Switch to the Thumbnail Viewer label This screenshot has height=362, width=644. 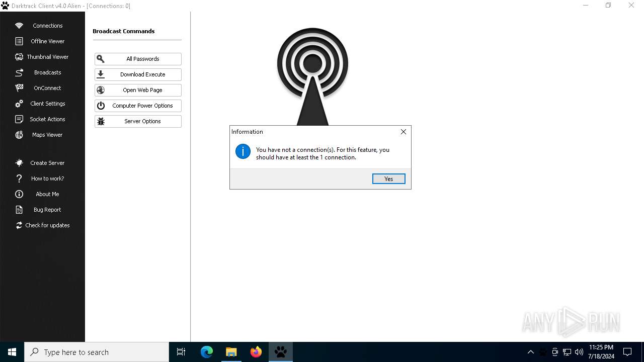[48, 57]
